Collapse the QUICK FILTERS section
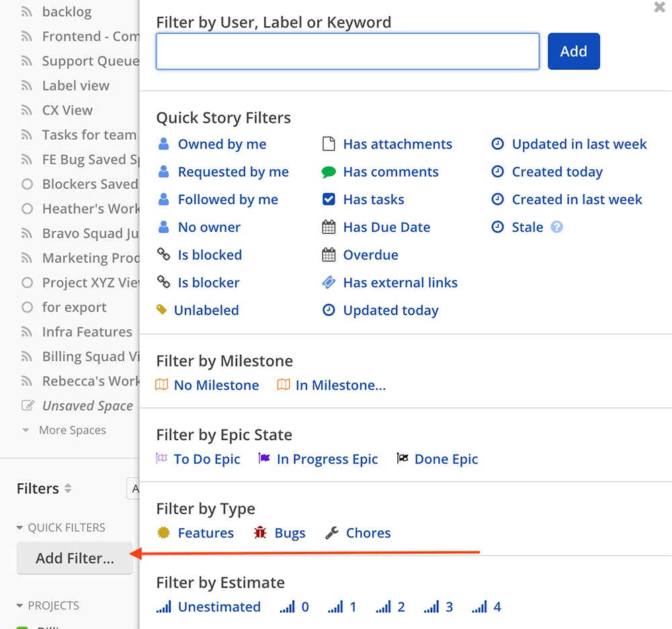The width and height of the screenshot is (672, 629). (19, 528)
